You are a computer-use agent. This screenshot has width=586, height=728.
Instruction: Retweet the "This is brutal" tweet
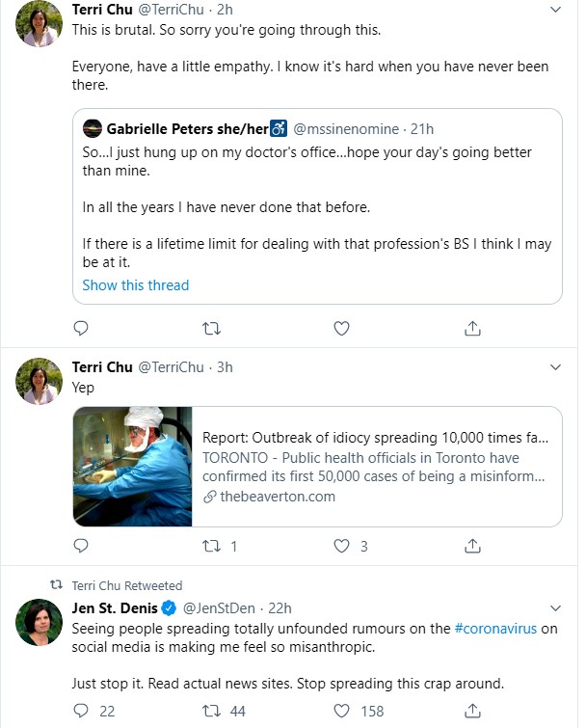[212, 329]
